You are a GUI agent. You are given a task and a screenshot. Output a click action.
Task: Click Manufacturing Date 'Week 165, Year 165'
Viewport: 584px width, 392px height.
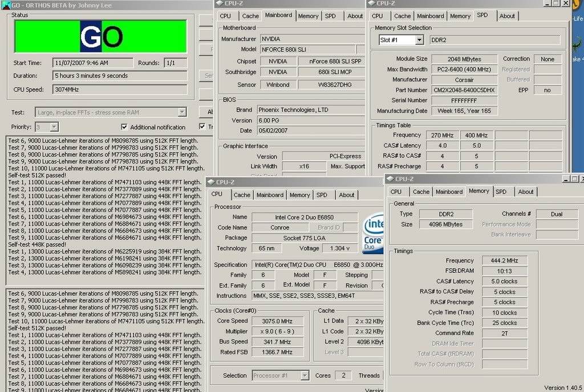click(464, 111)
